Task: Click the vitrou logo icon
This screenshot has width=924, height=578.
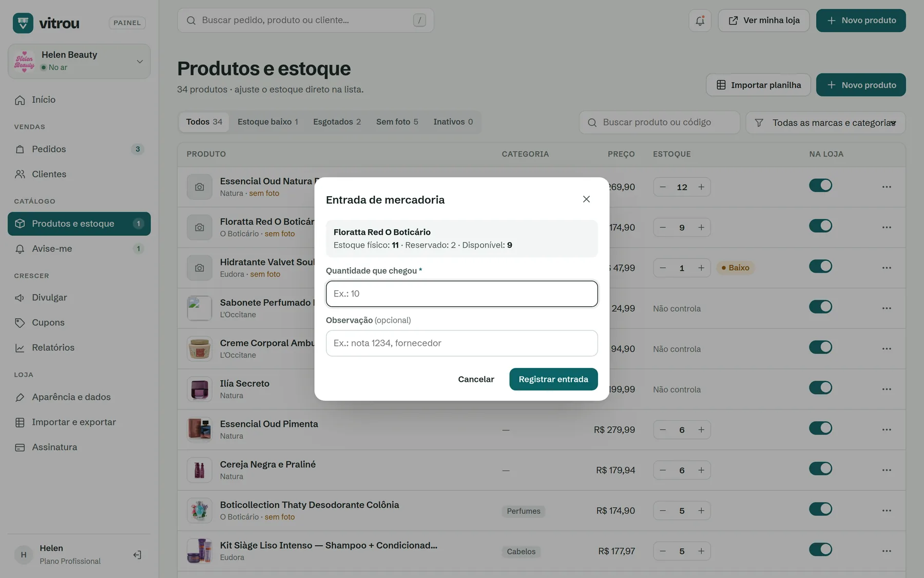Action: 23,23
